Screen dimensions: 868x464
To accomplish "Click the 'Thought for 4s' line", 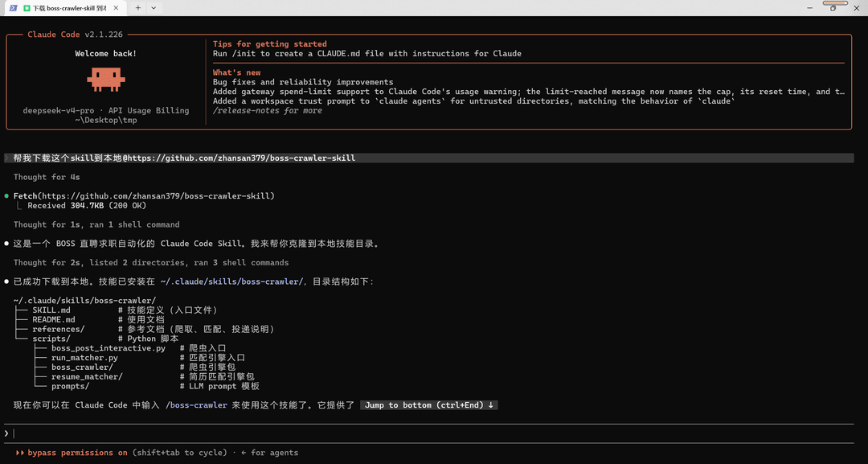I will (47, 177).
